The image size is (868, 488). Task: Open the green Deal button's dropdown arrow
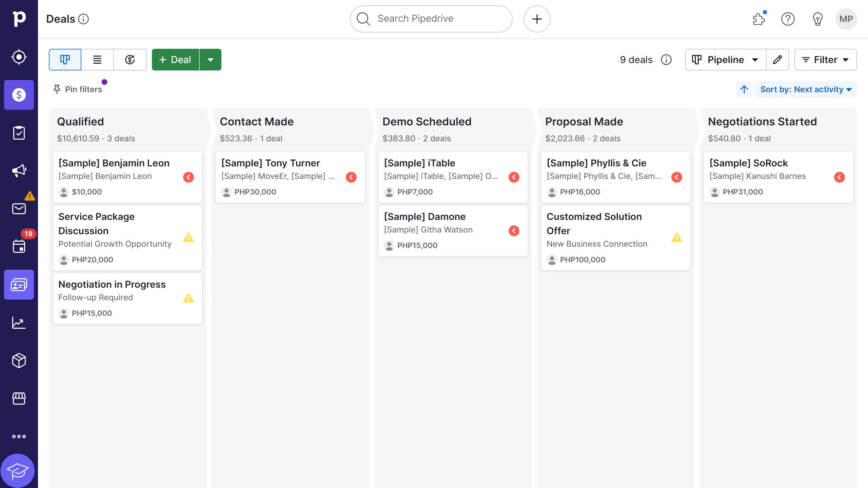tap(211, 60)
